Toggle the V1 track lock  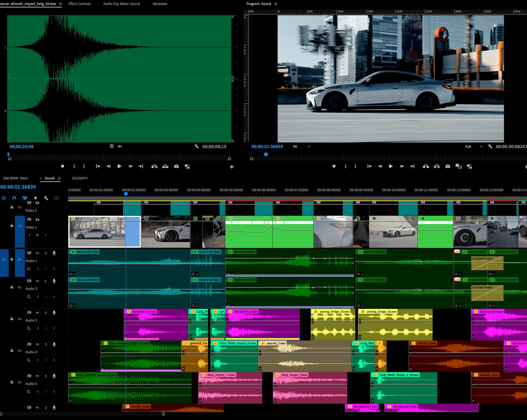click(x=12, y=226)
